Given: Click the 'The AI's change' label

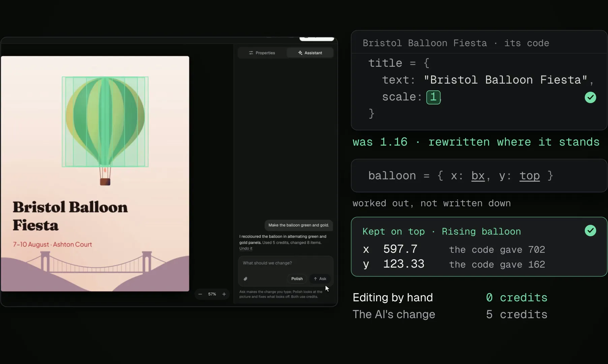Looking at the screenshot, I should click(x=394, y=314).
